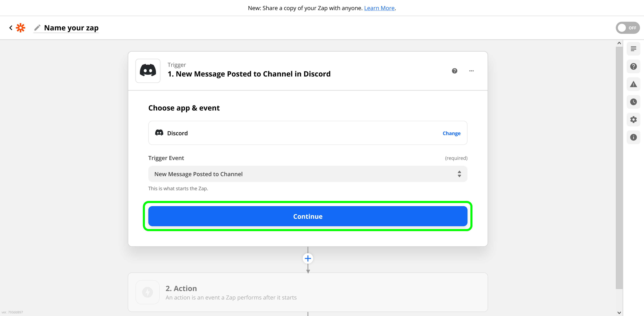Show the warning triangle issues panel
Image resolution: width=644 pixels, height=316 pixels.
(633, 84)
